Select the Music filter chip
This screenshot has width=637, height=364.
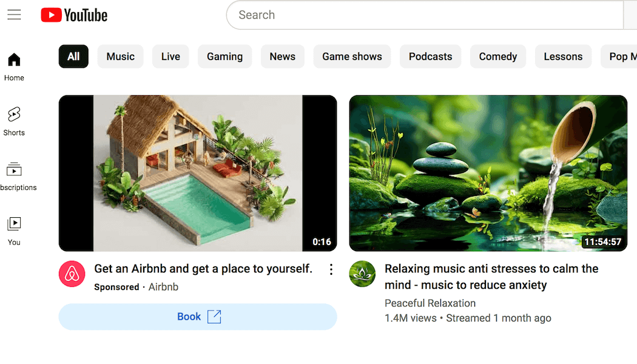pos(120,56)
